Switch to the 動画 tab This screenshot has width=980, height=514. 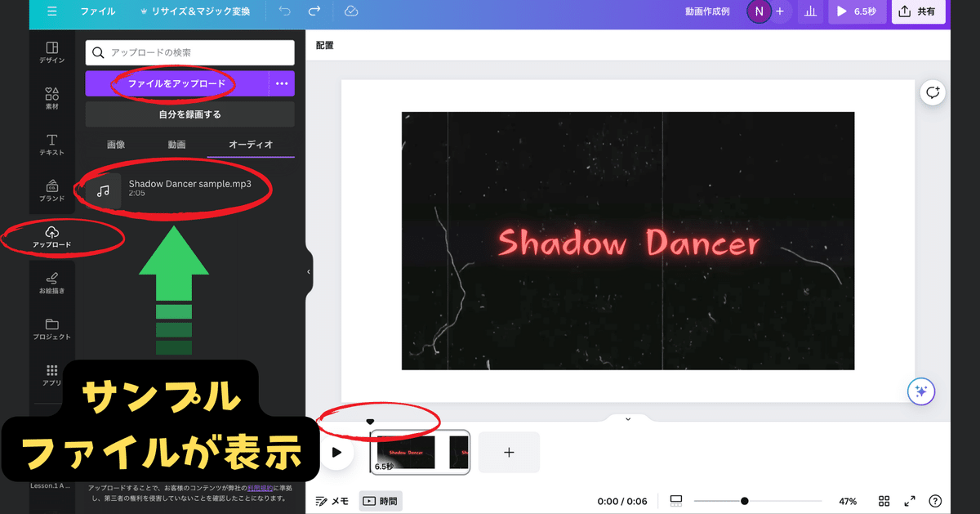[x=177, y=145]
